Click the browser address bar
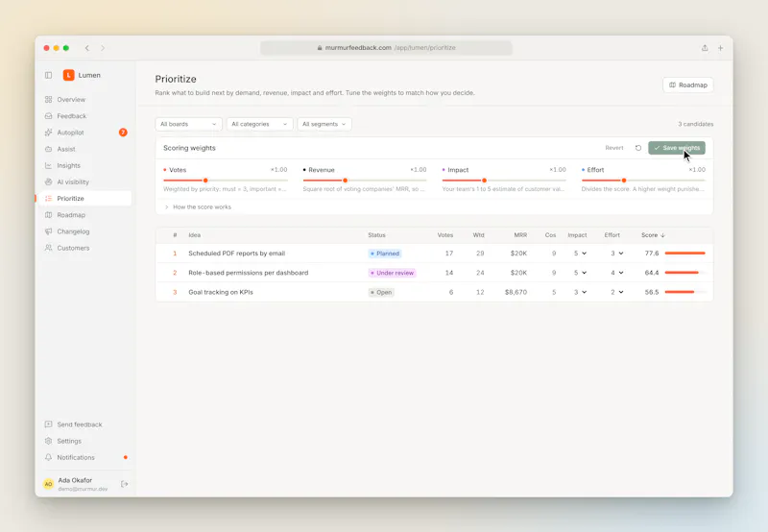The image size is (768, 532). click(x=387, y=48)
